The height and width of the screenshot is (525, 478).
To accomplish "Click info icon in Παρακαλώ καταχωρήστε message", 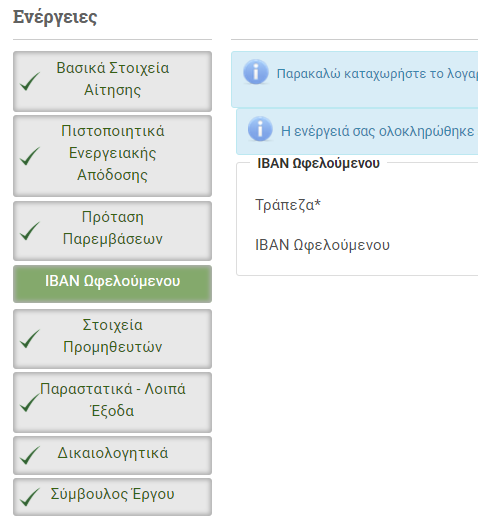I will (x=256, y=72).
